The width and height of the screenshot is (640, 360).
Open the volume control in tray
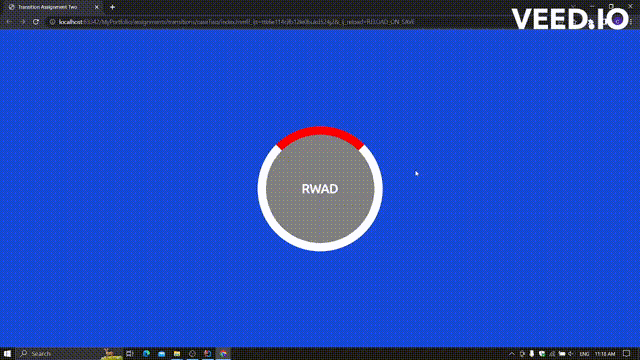click(x=571, y=353)
